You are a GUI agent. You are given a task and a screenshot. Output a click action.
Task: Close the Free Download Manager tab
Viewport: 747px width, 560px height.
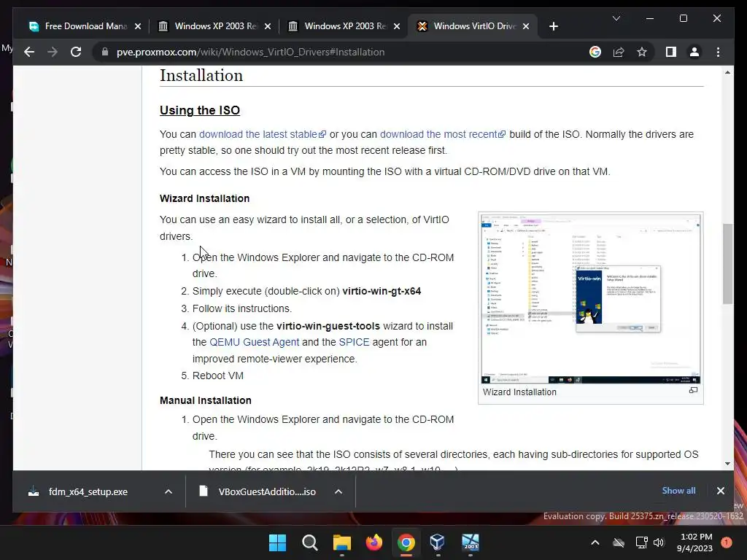click(138, 26)
